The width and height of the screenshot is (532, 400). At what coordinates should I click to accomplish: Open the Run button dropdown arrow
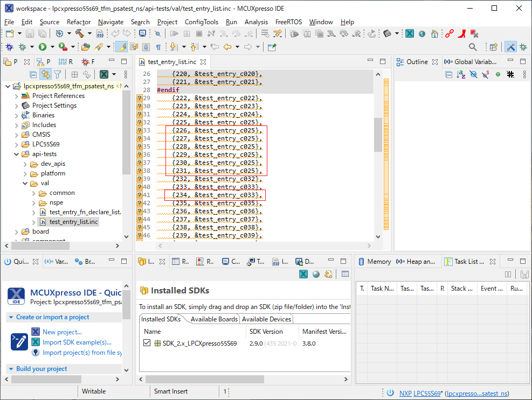click(52, 47)
